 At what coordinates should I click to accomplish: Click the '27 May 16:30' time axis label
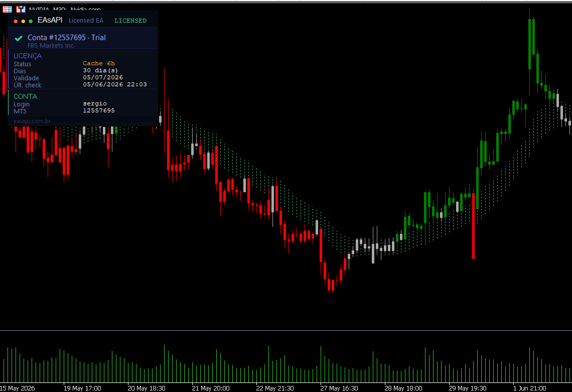click(339, 388)
